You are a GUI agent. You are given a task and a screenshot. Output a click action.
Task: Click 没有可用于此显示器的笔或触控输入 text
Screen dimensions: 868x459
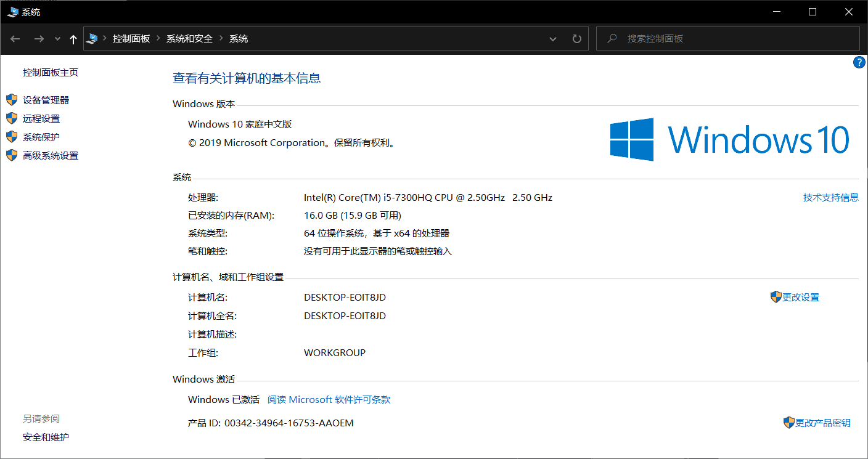(x=378, y=251)
